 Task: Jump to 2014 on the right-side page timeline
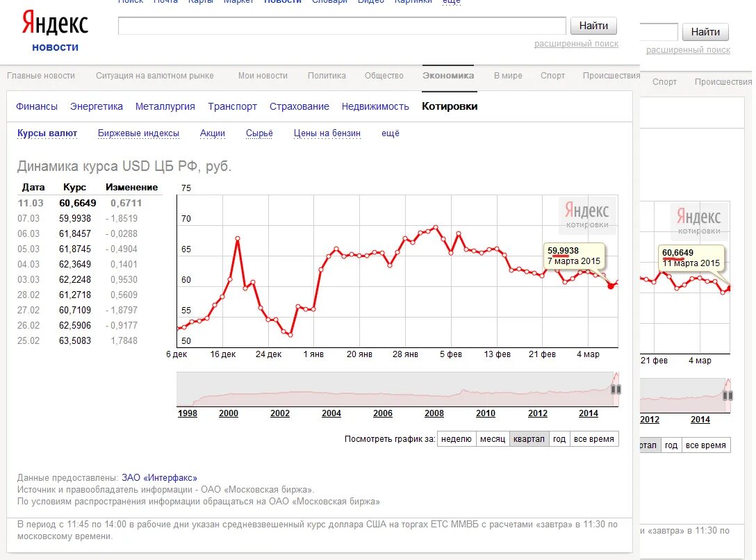[x=700, y=420]
